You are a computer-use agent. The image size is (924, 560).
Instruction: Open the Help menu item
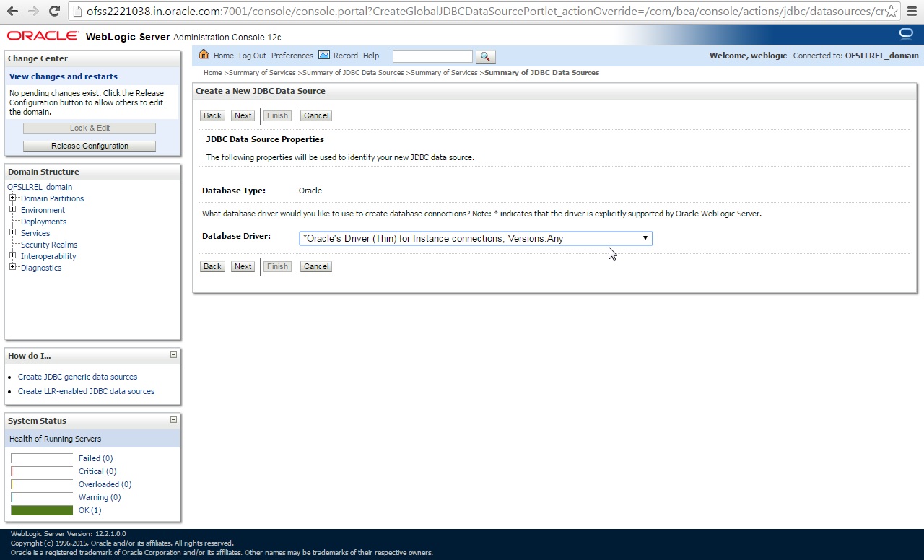371,56
